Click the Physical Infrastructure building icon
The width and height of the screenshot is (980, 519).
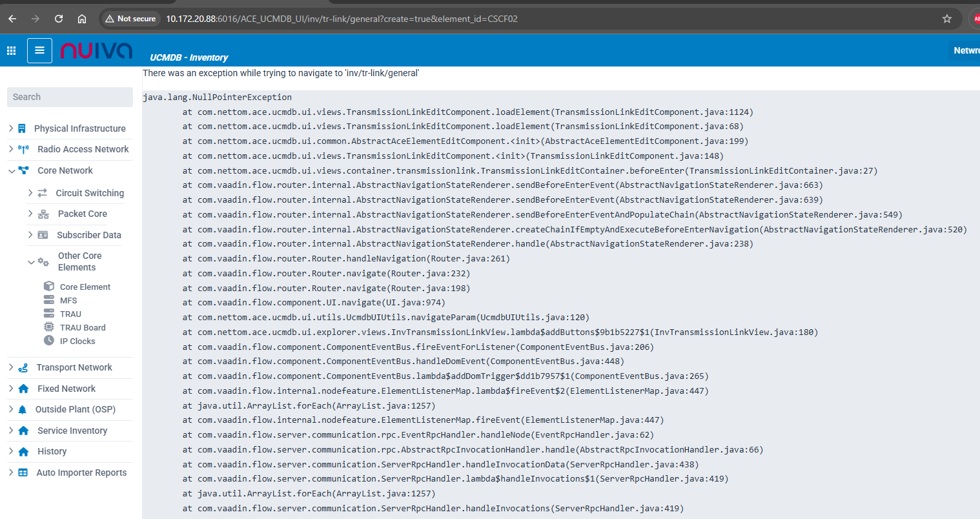point(22,128)
